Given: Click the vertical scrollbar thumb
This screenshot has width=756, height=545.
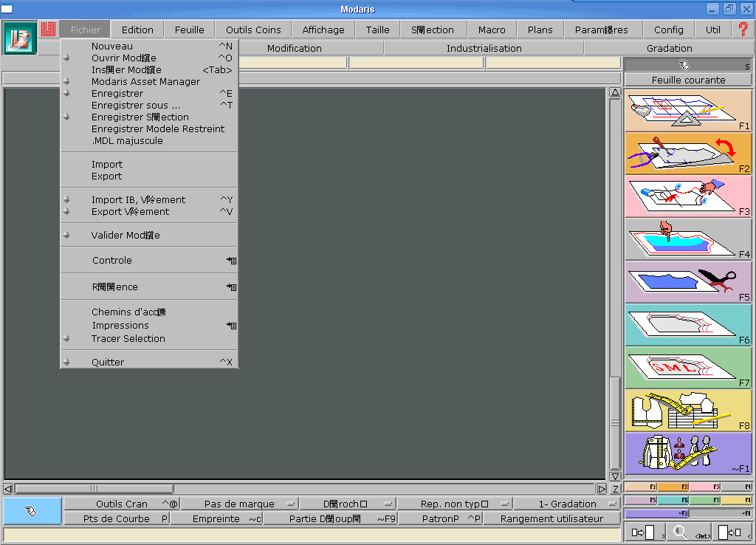Looking at the screenshot, I should (x=615, y=422).
